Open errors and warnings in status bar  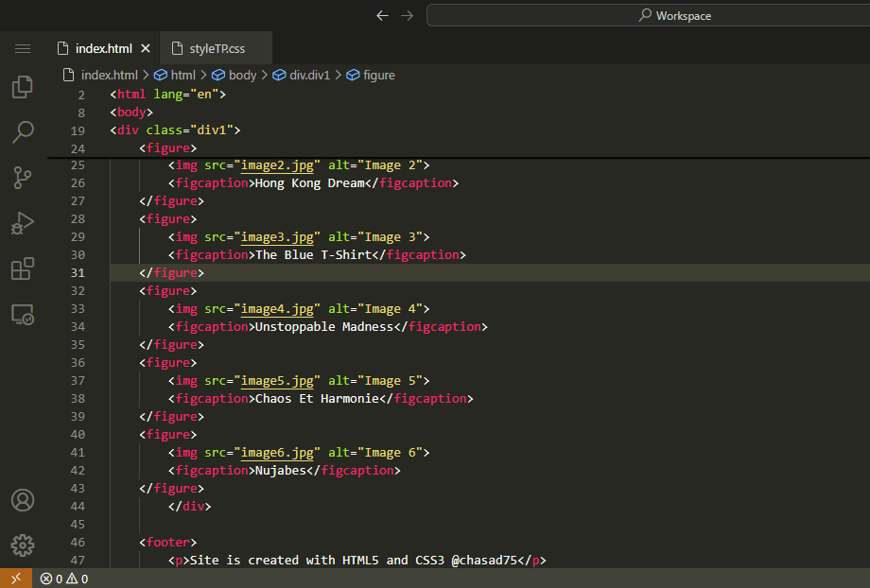coord(64,579)
